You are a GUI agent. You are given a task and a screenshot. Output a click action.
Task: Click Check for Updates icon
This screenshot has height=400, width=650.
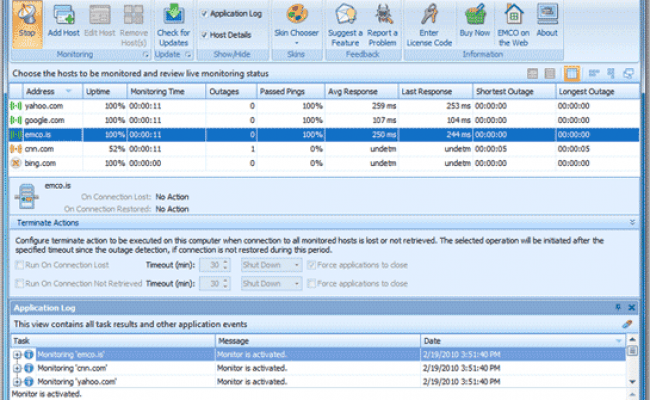173,14
